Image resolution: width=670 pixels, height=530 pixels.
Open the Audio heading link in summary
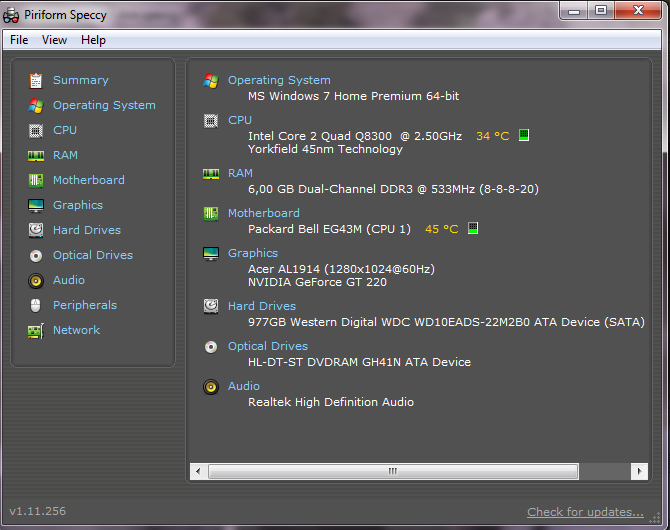coord(244,386)
